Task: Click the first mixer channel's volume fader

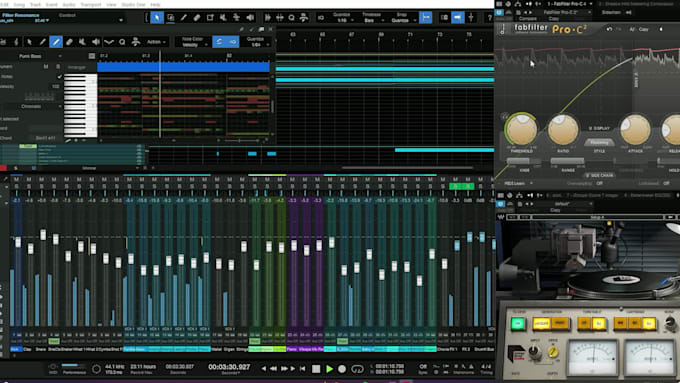Action: point(18,242)
